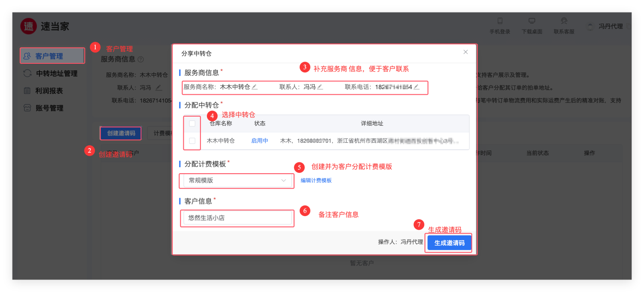The width and height of the screenshot is (644, 292).
Task: Click the 客户信息 input field
Action: point(237,218)
